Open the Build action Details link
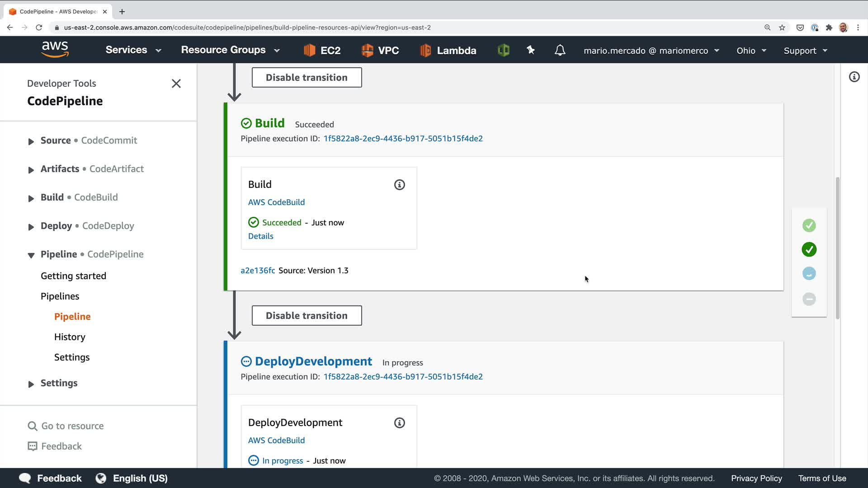 pyautogui.click(x=260, y=236)
